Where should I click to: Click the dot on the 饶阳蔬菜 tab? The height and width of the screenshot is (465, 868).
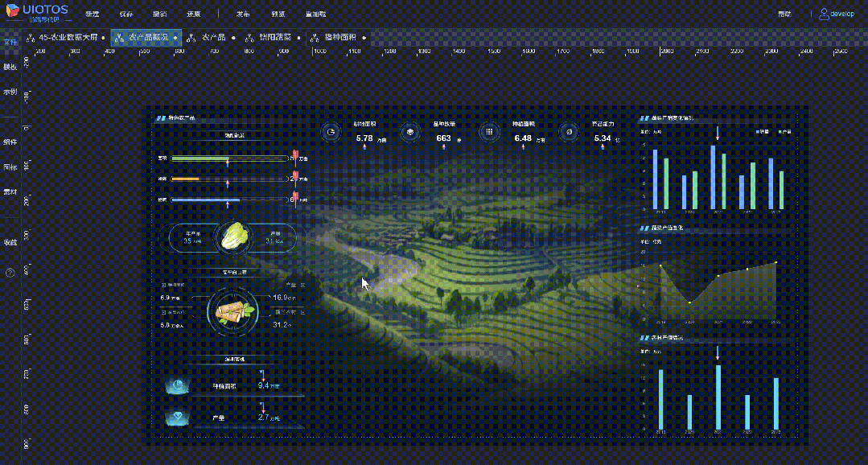299,38
